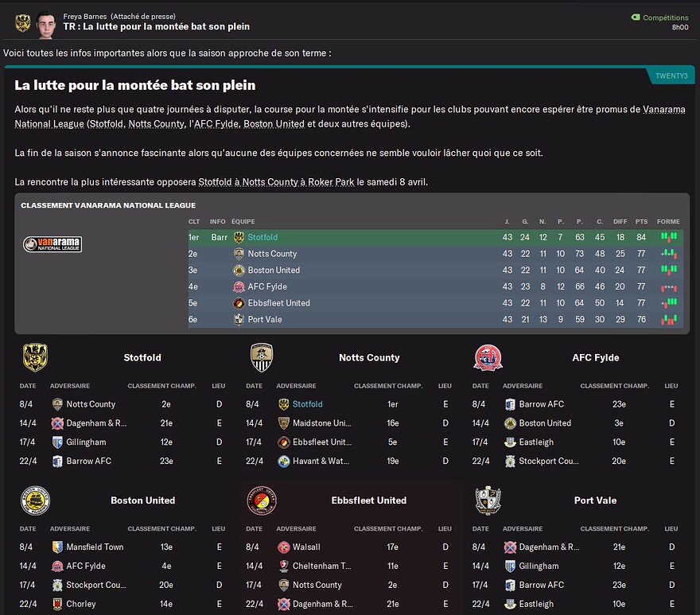Click Gillingham in Stotfold's fixture list
The image size is (700, 615).
[x=86, y=442]
